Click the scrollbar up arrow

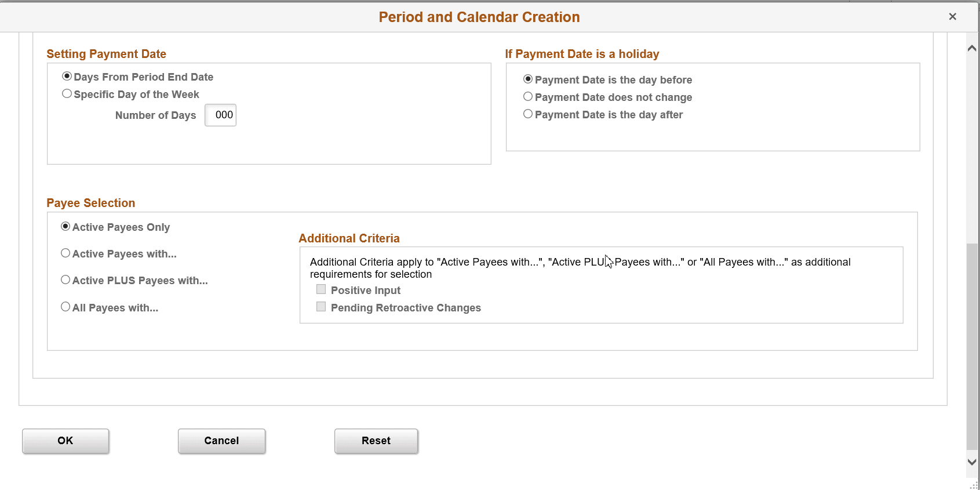[x=972, y=48]
